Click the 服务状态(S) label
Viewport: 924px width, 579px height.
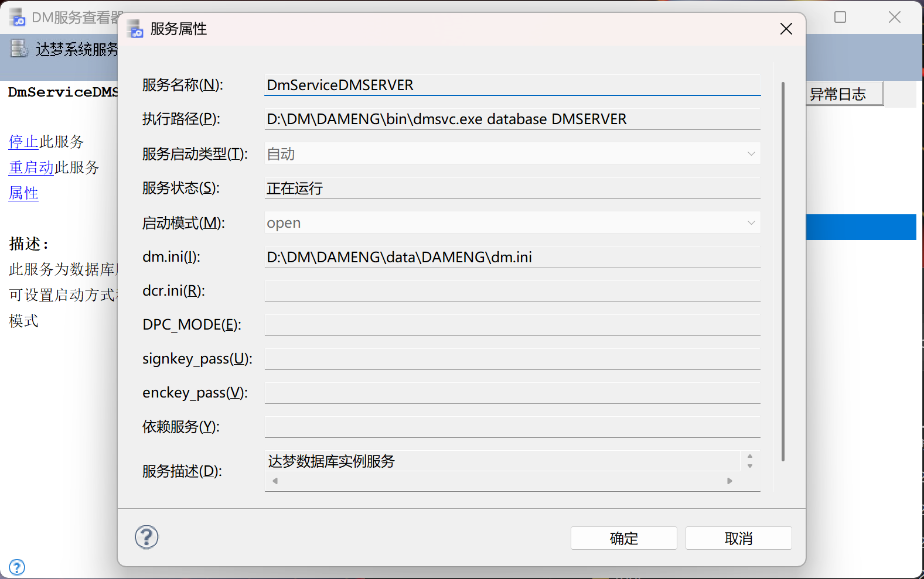click(181, 188)
